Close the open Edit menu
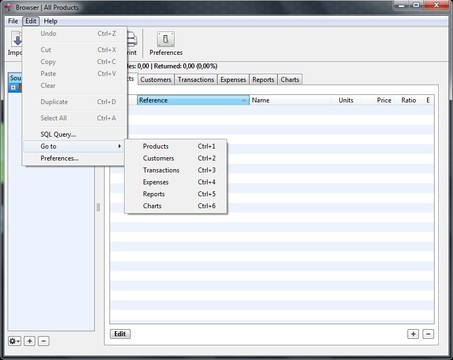Screen dimensions: 453x360 point(31,21)
